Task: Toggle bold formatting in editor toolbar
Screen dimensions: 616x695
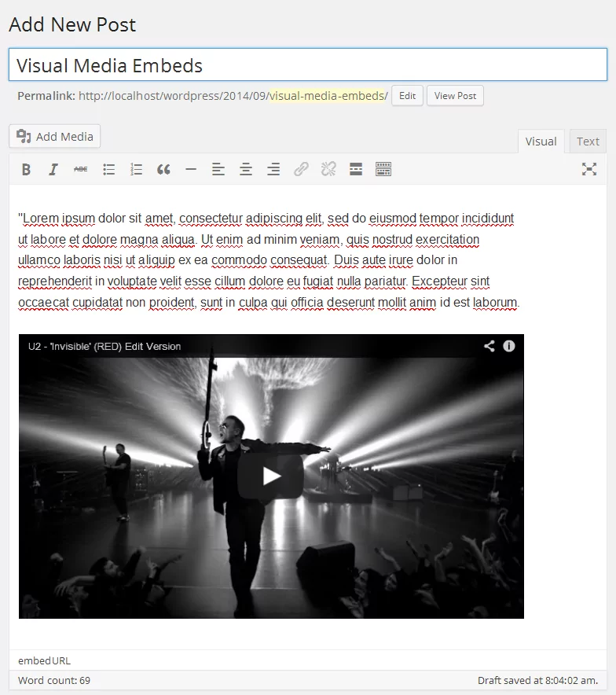Action: (26, 169)
